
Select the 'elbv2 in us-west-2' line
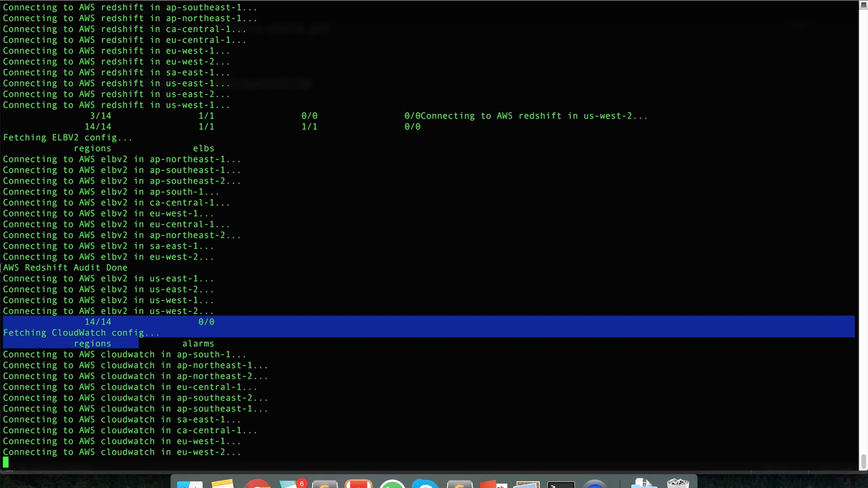click(x=108, y=311)
